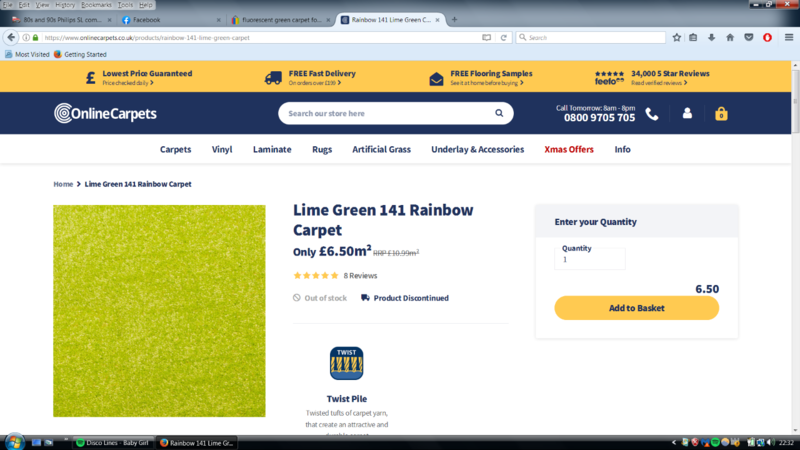Click the five star rating
The height and width of the screenshot is (450, 800).
pyautogui.click(x=315, y=276)
